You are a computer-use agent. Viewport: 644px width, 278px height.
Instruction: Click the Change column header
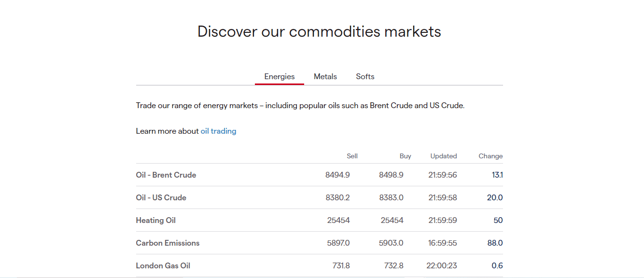(x=490, y=156)
